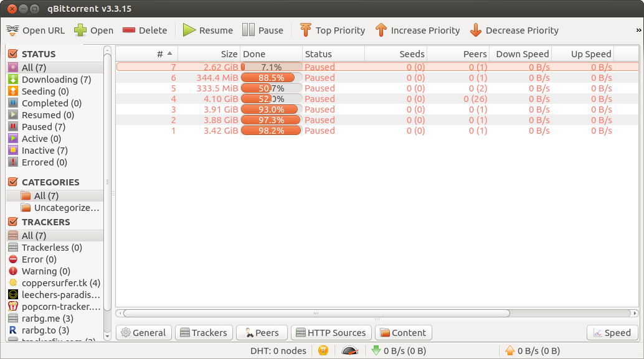Screen dimensions: 644x359
Task: Select the Seeding (0) status filter
Action: pos(55,91)
